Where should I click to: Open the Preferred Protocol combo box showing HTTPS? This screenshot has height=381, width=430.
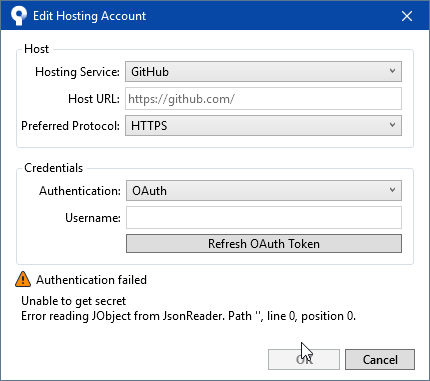click(x=263, y=126)
